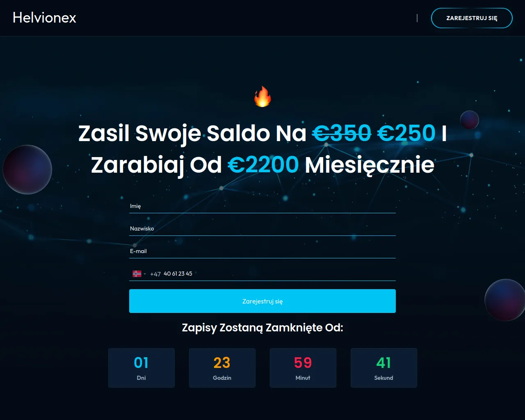
Task: Click the Helvionex logo
Action: 44,18
